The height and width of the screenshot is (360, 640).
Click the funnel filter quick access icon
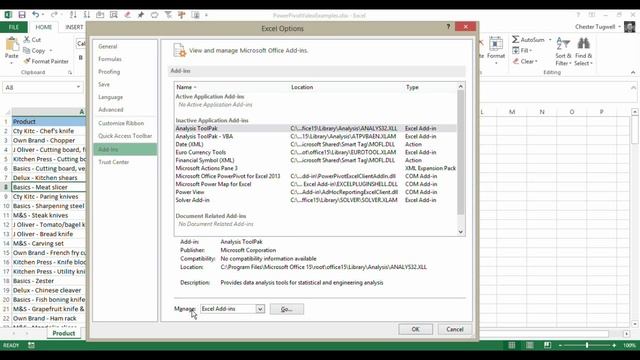pos(168,15)
